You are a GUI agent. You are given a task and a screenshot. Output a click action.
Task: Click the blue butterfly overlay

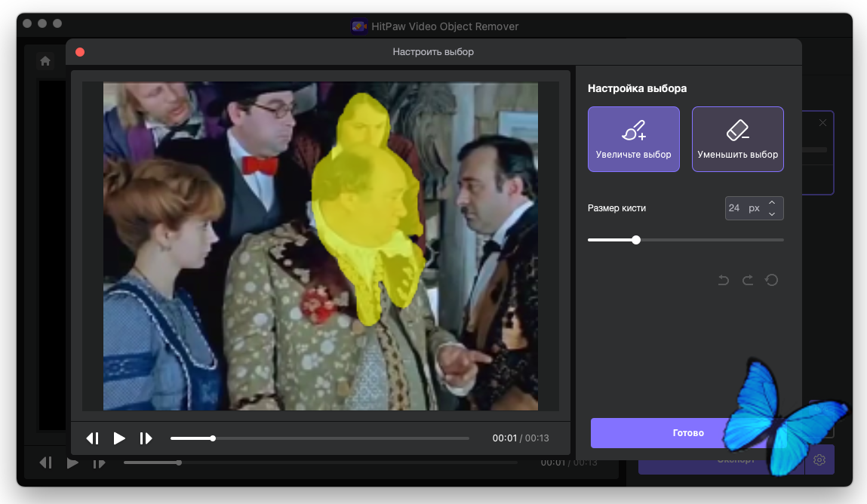pyautogui.click(x=781, y=415)
